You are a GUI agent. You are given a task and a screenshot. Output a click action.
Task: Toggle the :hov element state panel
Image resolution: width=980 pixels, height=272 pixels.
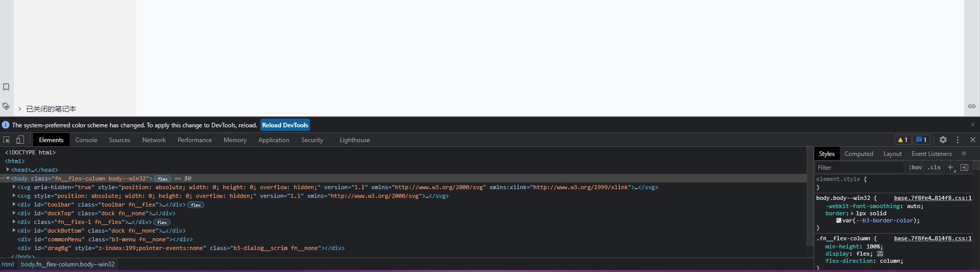pos(915,167)
